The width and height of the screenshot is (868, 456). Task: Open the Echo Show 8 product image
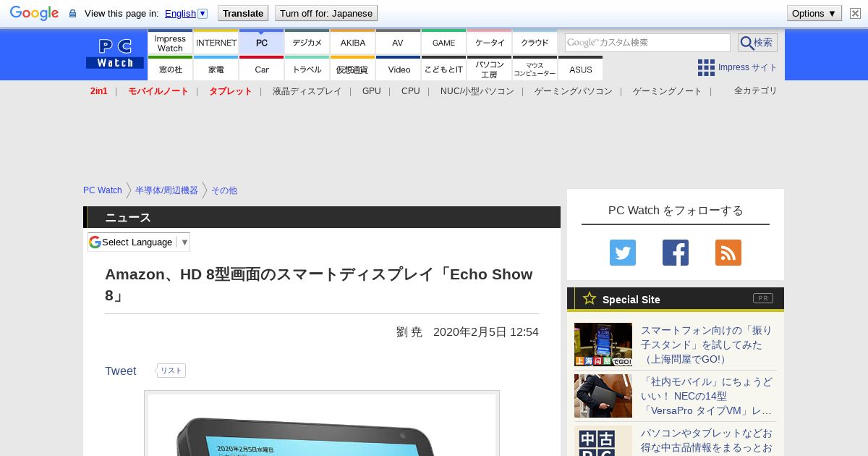coord(322,423)
